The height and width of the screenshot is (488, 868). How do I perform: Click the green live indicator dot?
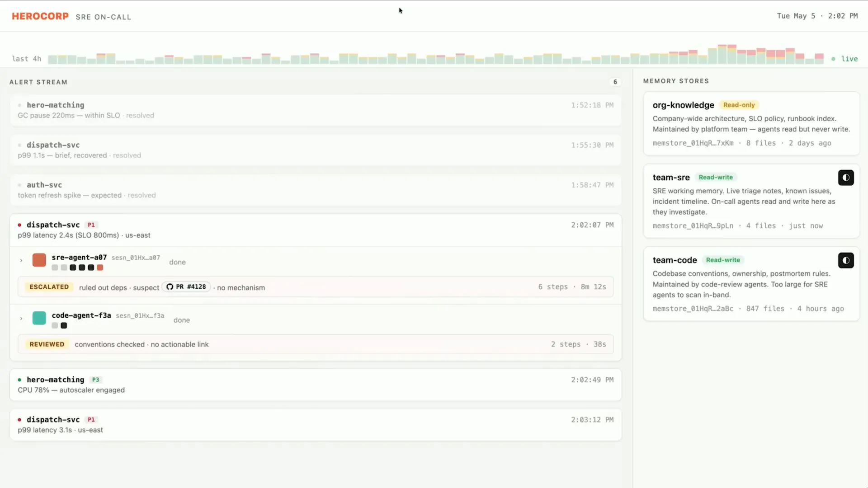(x=833, y=59)
